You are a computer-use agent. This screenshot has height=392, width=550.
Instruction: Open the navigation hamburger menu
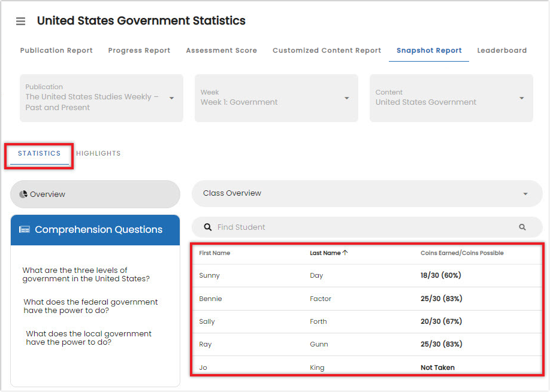pyautogui.click(x=20, y=21)
